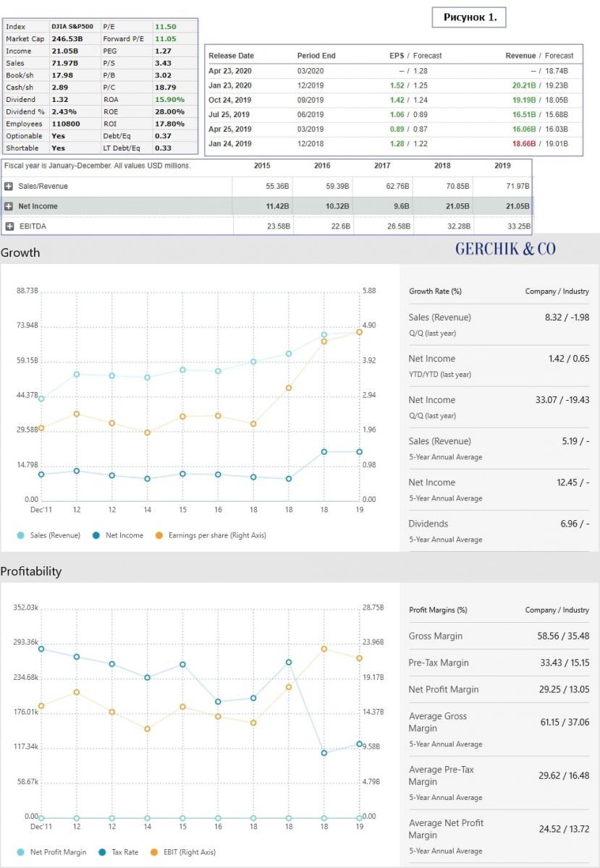Image resolution: width=600 pixels, height=868 pixels.
Task: Toggle Net Income series in Growth legend
Action: pyautogui.click(x=96, y=535)
